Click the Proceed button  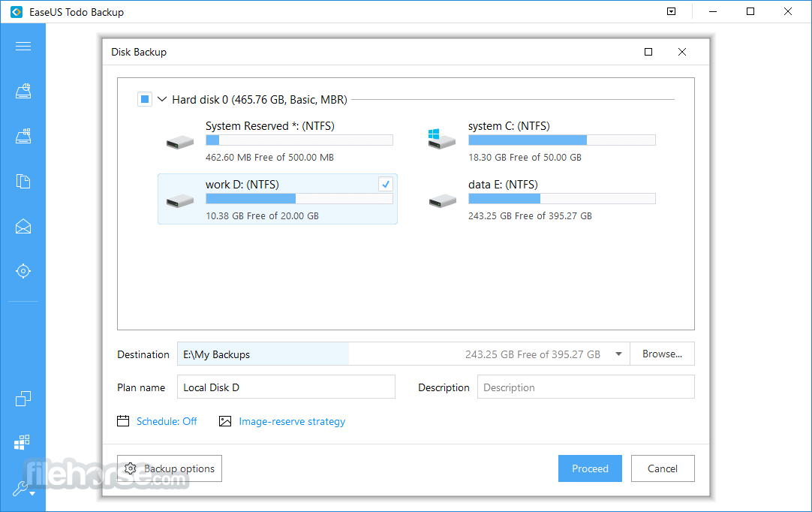pos(590,468)
